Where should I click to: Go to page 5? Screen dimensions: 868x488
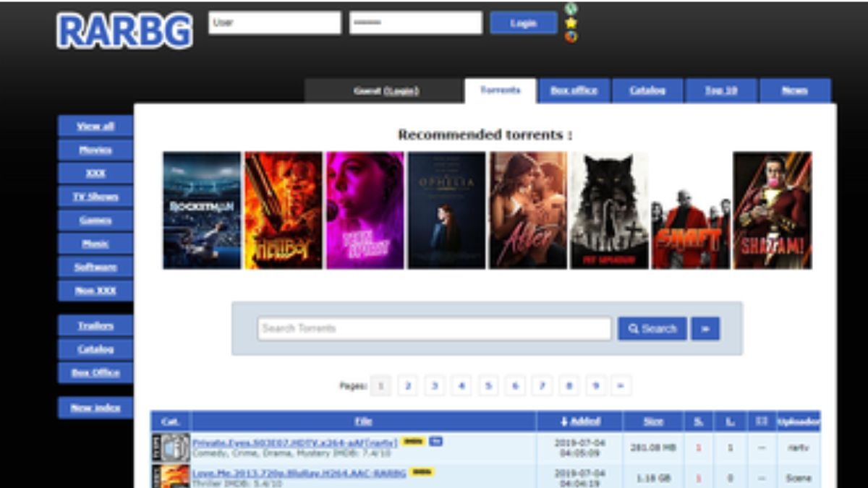coord(488,386)
